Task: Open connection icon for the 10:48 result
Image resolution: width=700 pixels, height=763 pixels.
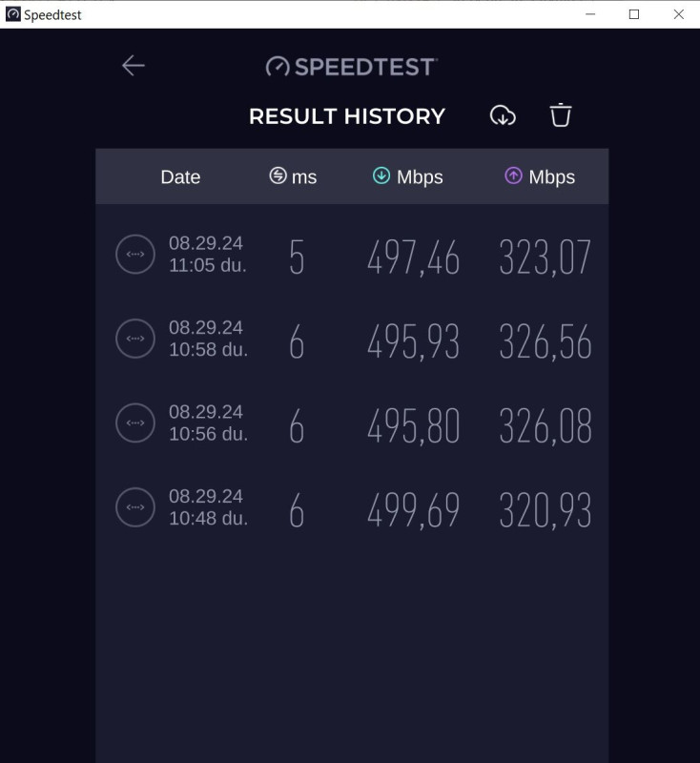Action: pyautogui.click(x=134, y=507)
